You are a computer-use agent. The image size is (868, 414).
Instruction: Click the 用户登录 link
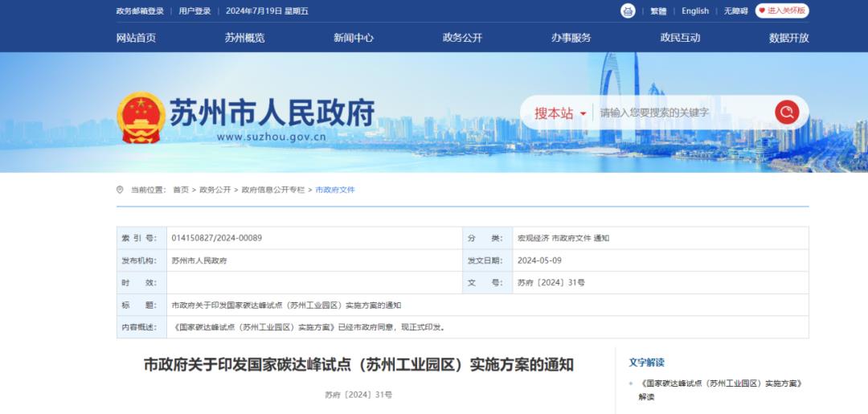point(194,11)
